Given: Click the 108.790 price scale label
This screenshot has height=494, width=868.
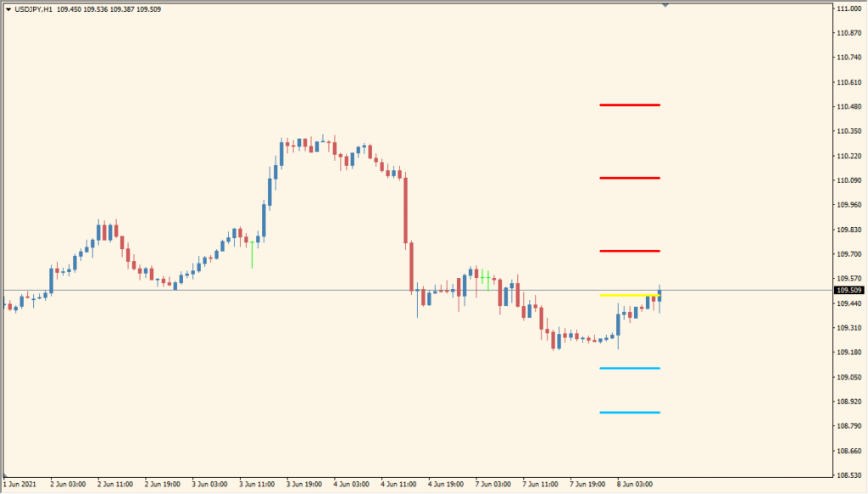Looking at the screenshot, I should [849, 425].
